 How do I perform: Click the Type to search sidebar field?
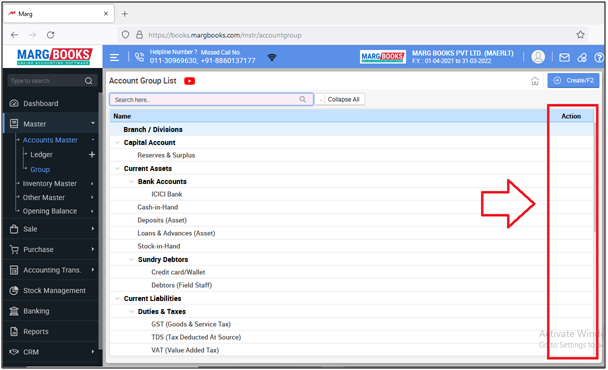pos(52,81)
